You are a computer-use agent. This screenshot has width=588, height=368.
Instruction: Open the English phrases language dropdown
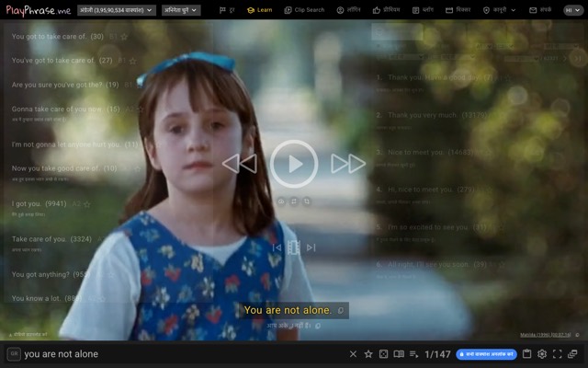point(117,10)
